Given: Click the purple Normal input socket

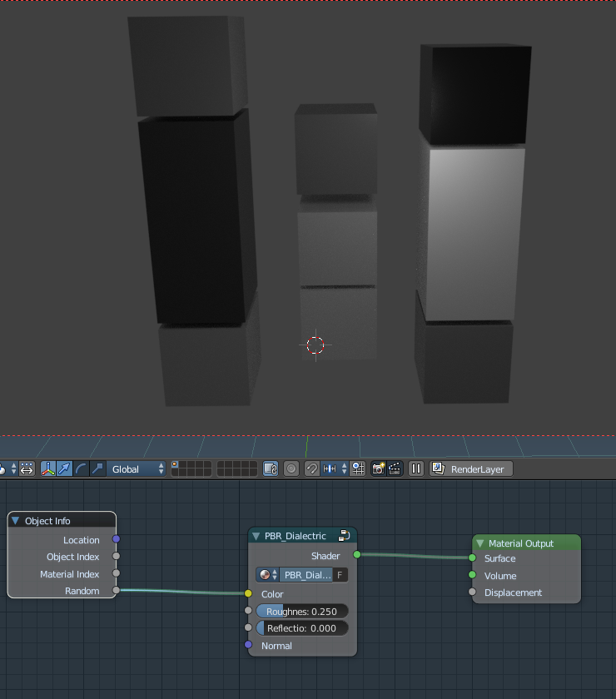Looking at the screenshot, I should 248,645.
